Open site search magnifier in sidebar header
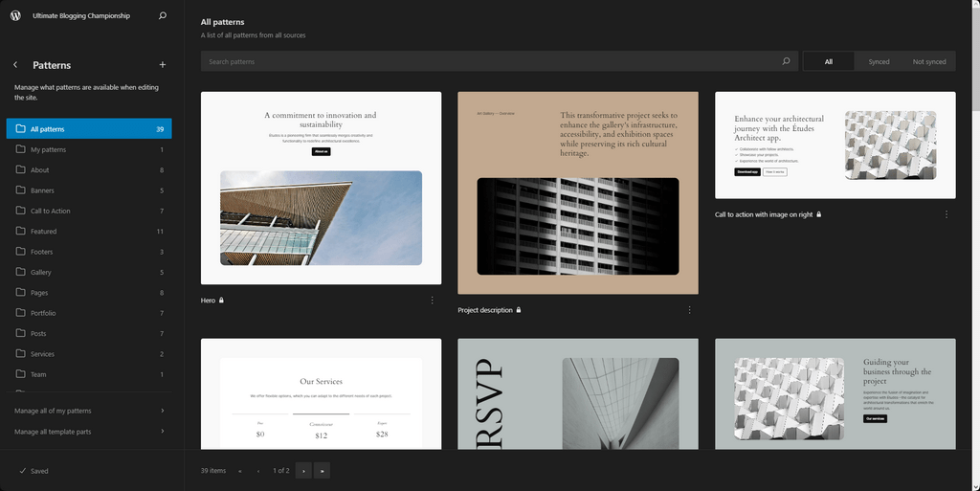Screen dimensions: 980x491 tap(162, 16)
